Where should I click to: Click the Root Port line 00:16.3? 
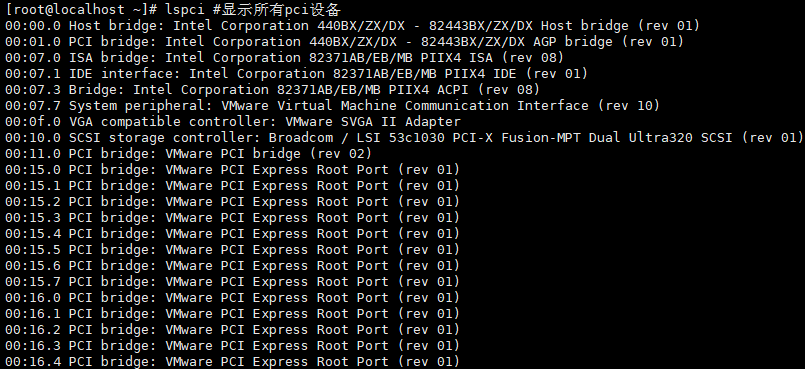[x=233, y=345]
